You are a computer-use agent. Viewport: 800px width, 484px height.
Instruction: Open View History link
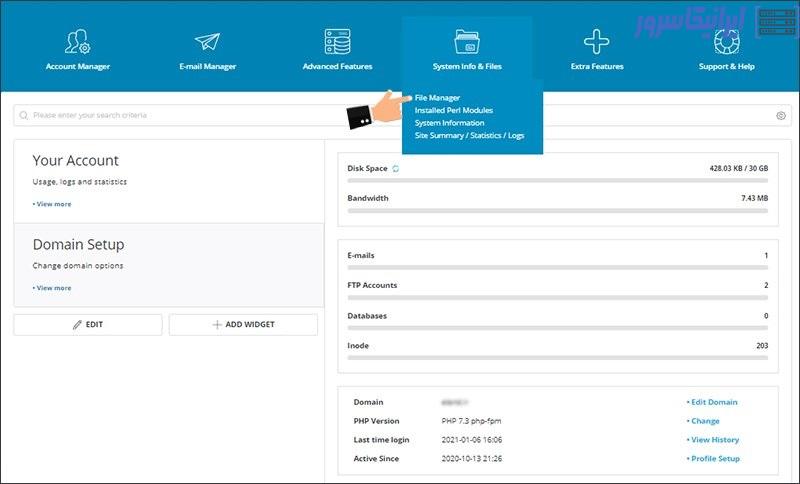714,440
